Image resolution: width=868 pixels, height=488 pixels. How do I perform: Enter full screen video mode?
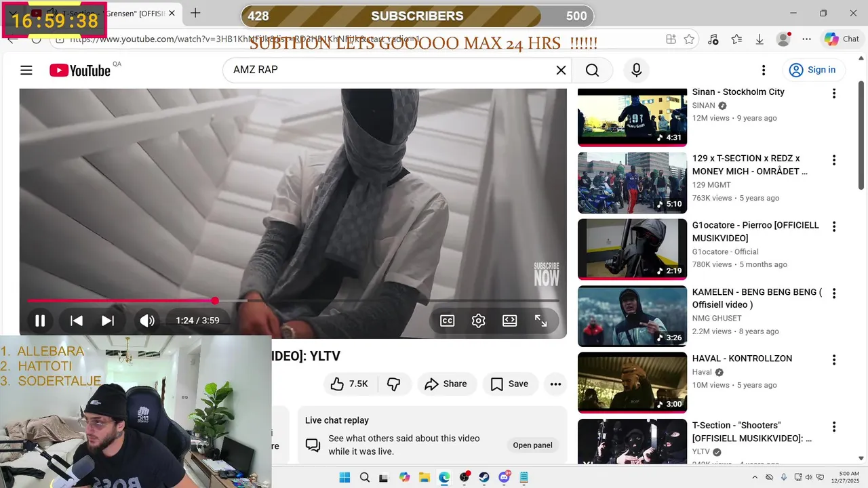click(541, 321)
